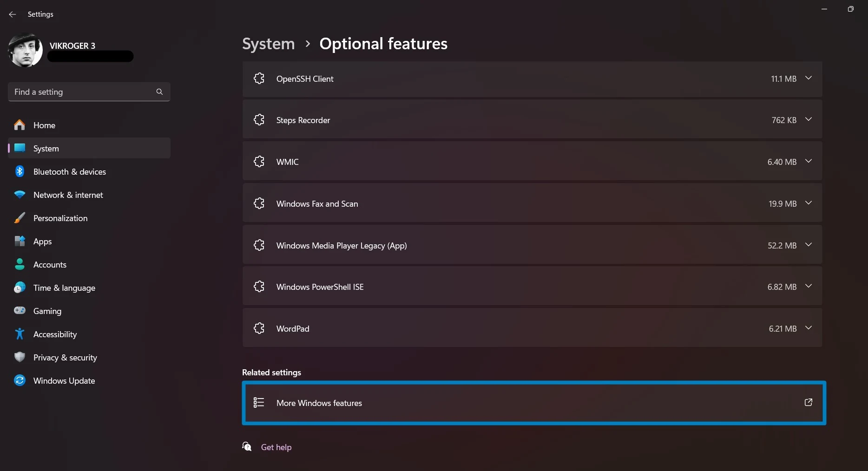The height and width of the screenshot is (471, 868).
Task: Restore down the Settings window
Action: [850, 9]
